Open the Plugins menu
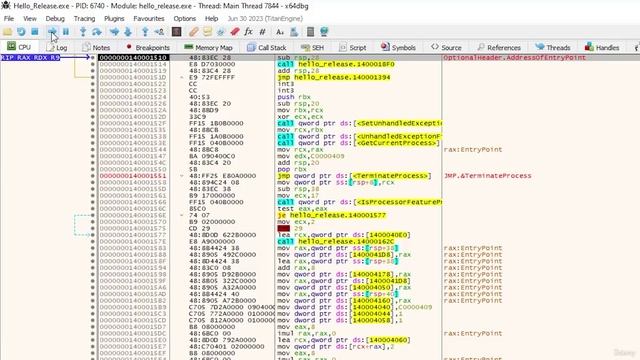The width and height of the screenshot is (640, 360). [114, 19]
